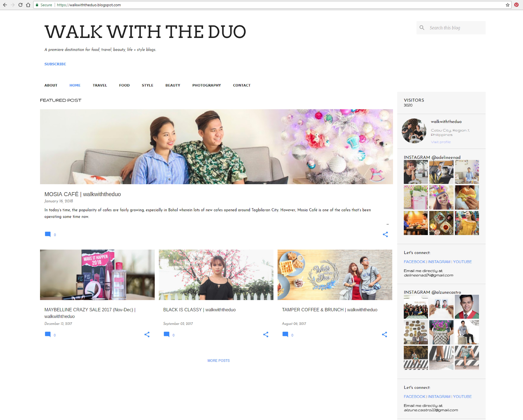This screenshot has width=523, height=420.
Task: Open the burger Instagram thumbnail
Action: pos(466,197)
